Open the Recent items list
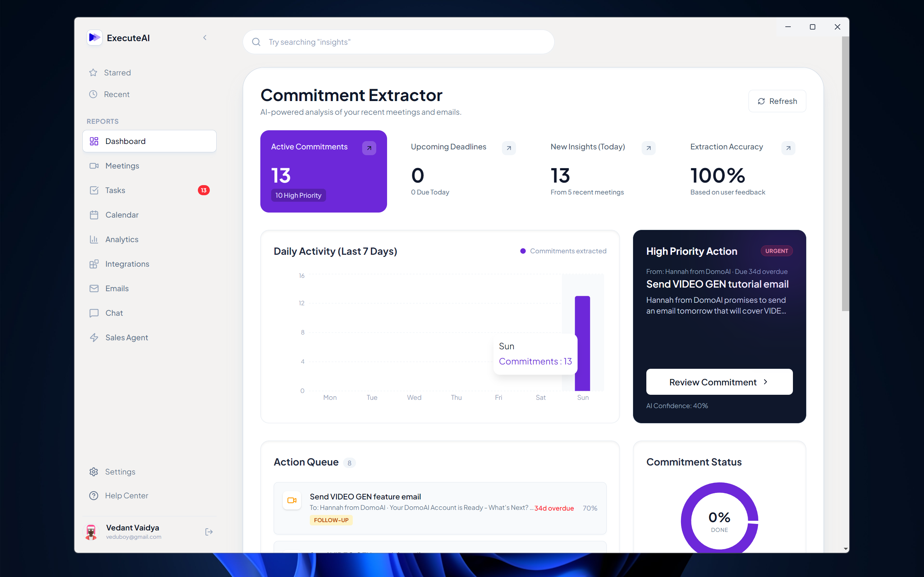The image size is (924, 577). (117, 94)
